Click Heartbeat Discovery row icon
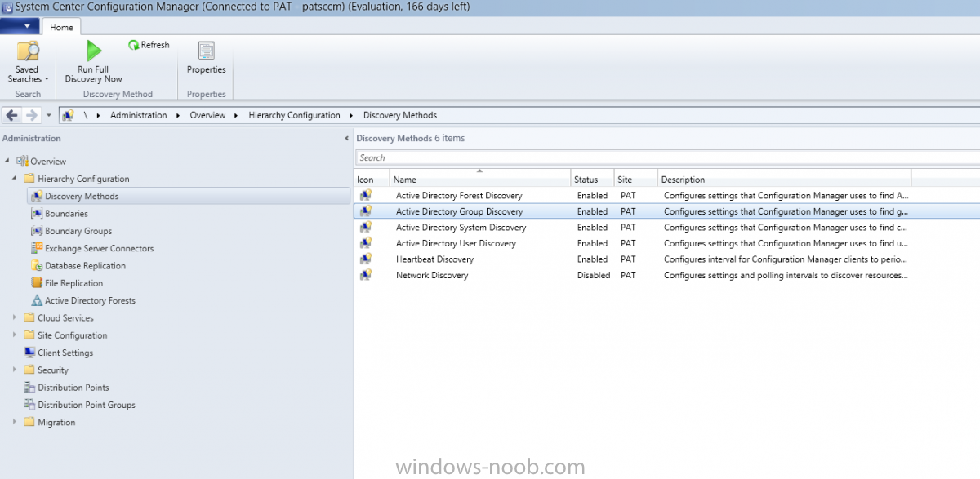 click(x=366, y=259)
